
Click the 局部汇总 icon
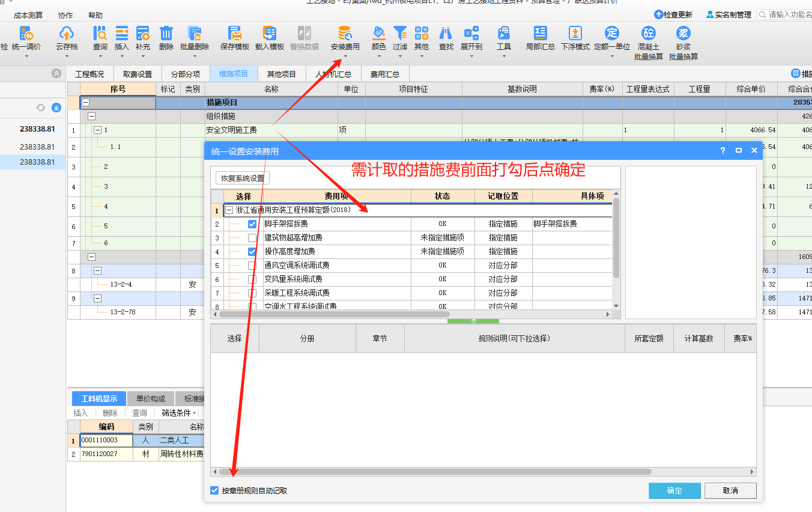coord(541,34)
